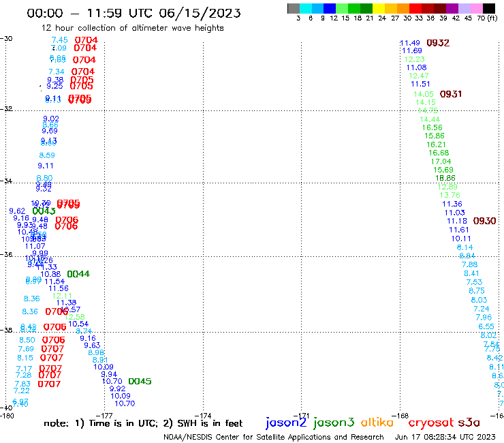Click the wave height value '14.05'
The height and width of the screenshot is (443, 504).
pos(424,94)
